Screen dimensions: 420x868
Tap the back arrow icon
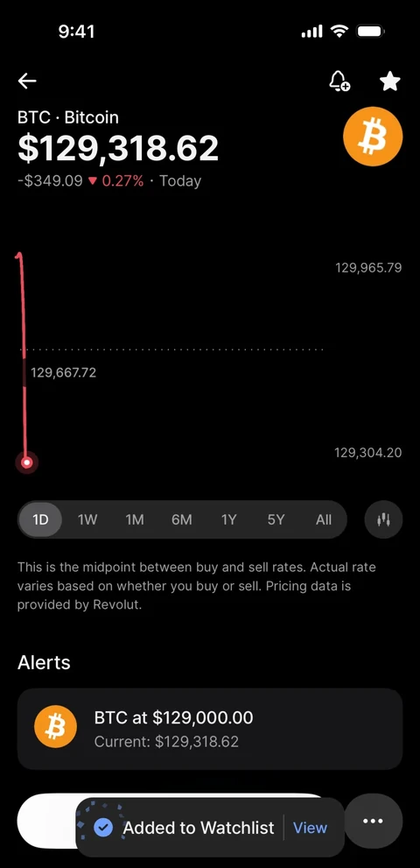click(x=26, y=81)
